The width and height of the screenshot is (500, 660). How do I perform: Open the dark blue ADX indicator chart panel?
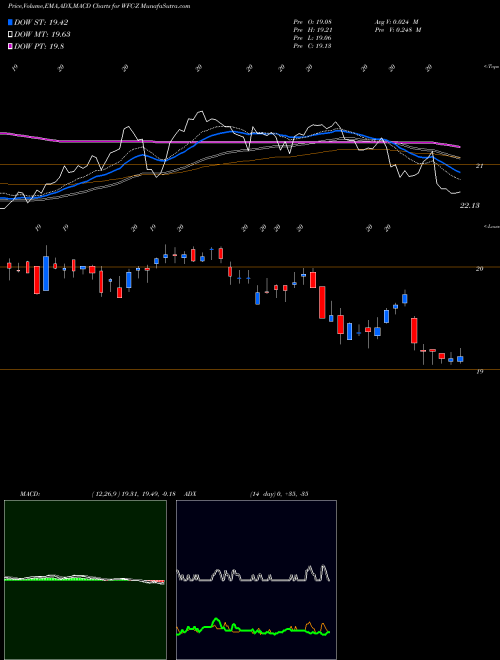[256, 580]
